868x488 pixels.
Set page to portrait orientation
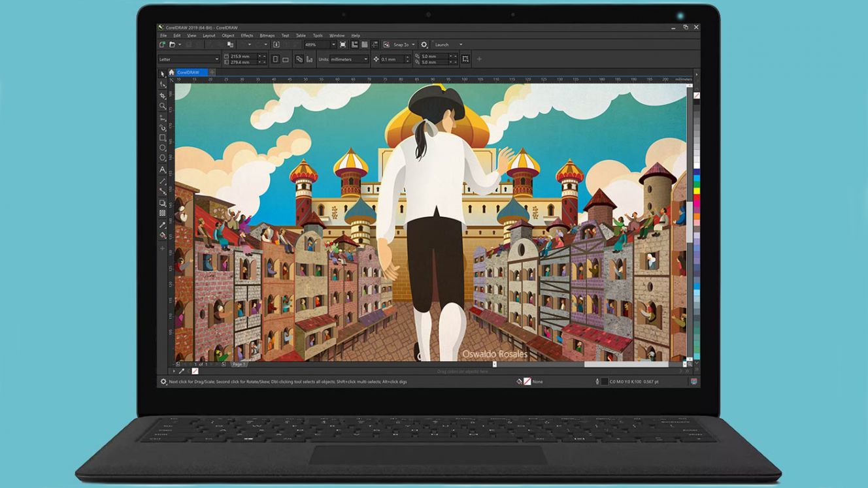point(275,59)
